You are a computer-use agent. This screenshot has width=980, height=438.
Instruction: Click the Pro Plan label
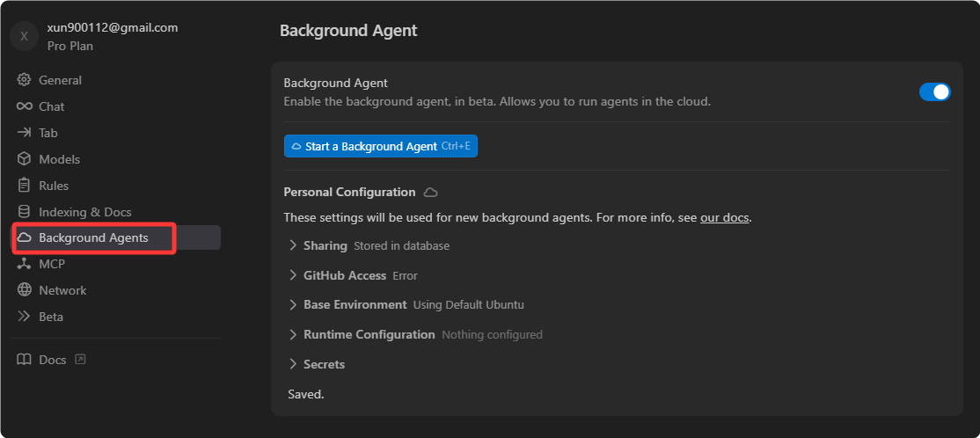point(70,46)
